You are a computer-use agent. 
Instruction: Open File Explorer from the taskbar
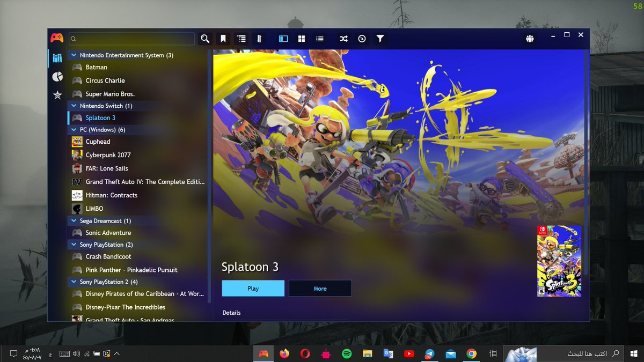pyautogui.click(x=368, y=353)
